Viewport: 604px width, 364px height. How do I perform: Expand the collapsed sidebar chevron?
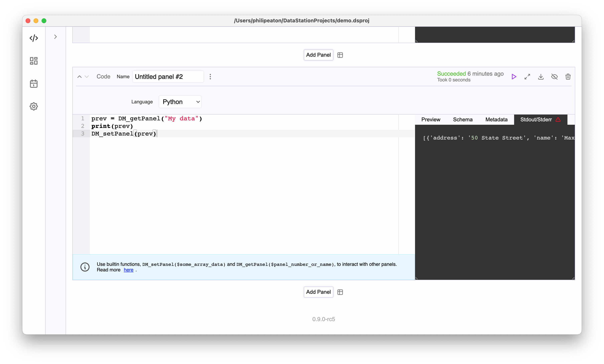pyautogui.click(x=55, y=37)
